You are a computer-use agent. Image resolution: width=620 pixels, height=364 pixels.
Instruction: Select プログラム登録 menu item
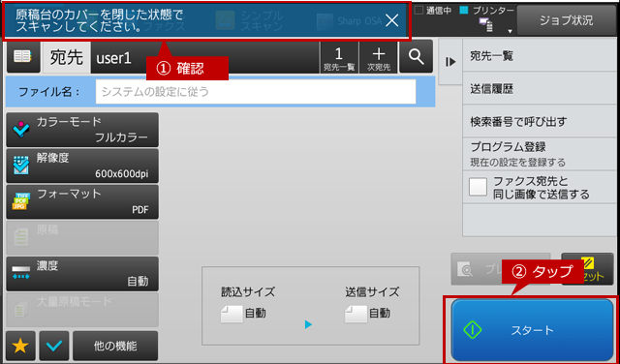(x=540, y=154)
